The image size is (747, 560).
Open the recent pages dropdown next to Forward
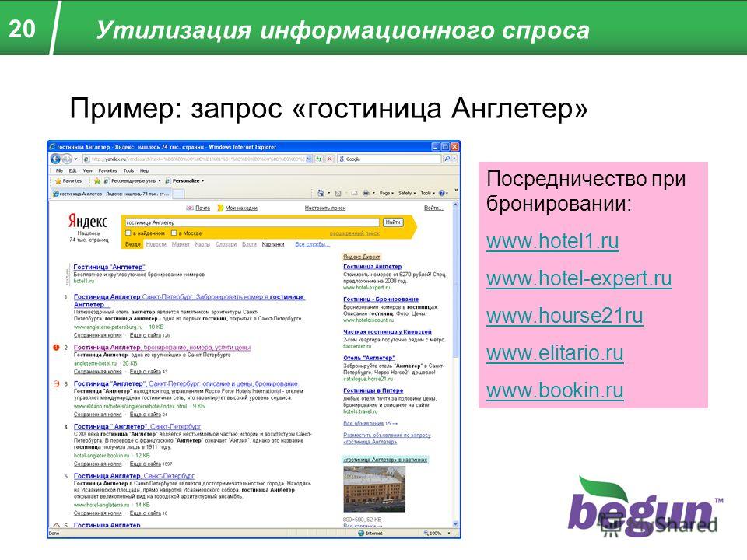point(75,159)
